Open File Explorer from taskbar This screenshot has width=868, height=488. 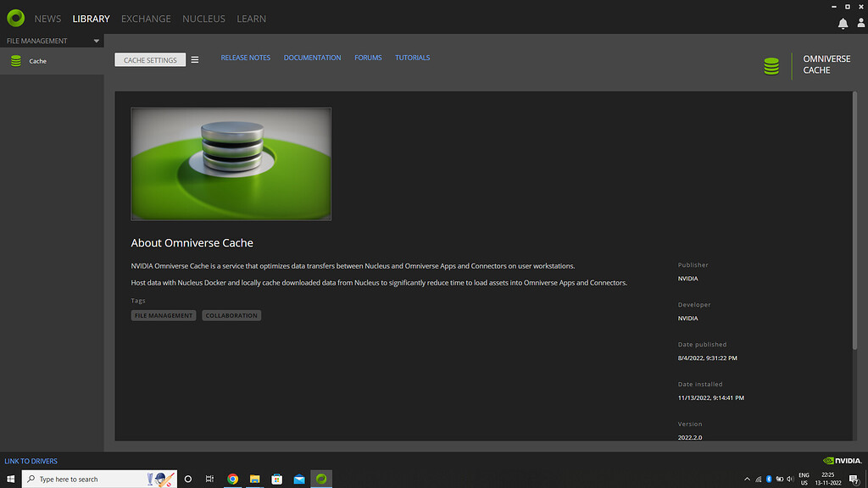(x=254, y=480)
